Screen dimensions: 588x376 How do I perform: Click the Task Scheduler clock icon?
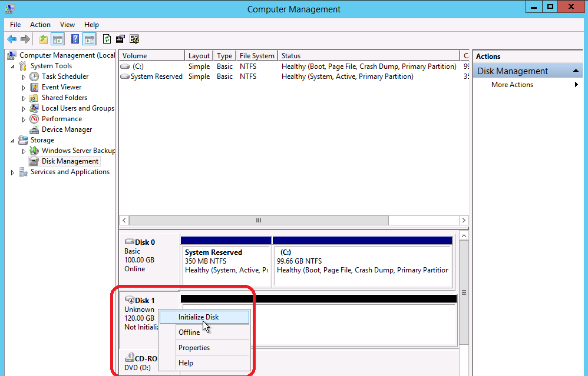click(34, 76)
